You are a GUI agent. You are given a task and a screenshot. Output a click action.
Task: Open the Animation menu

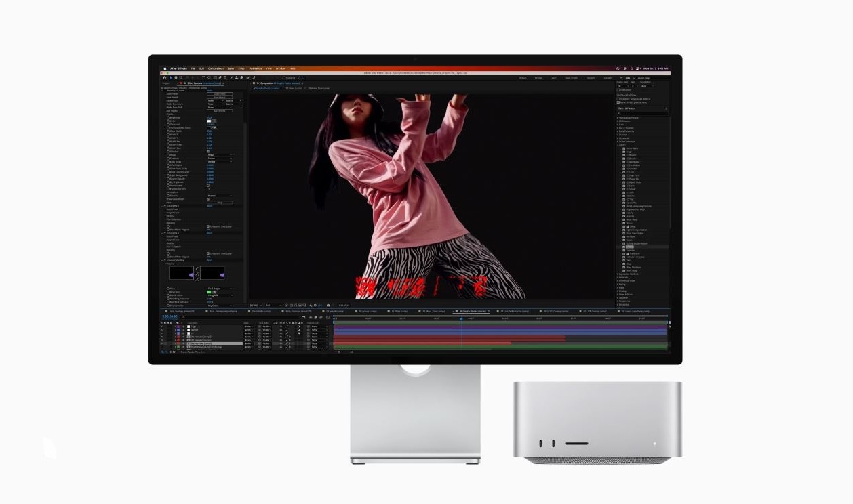point(256,68)
